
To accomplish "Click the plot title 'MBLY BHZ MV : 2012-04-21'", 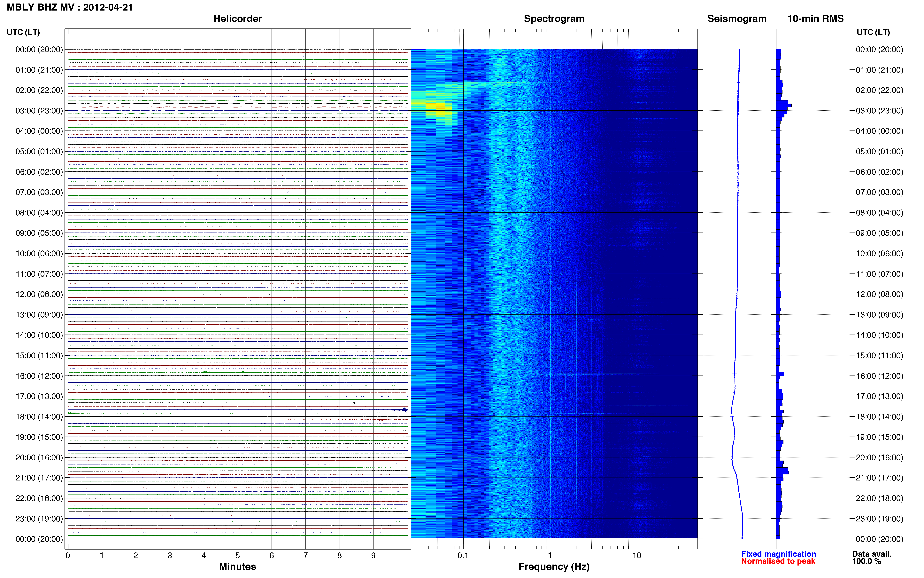I will click(70, 7).
